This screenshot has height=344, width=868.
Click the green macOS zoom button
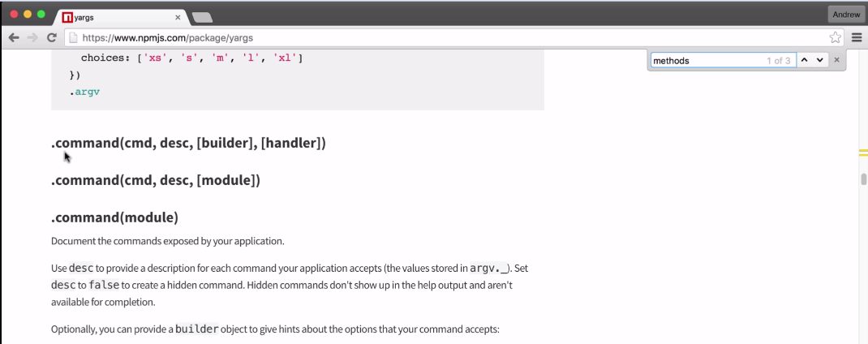[x=41, y=15]
